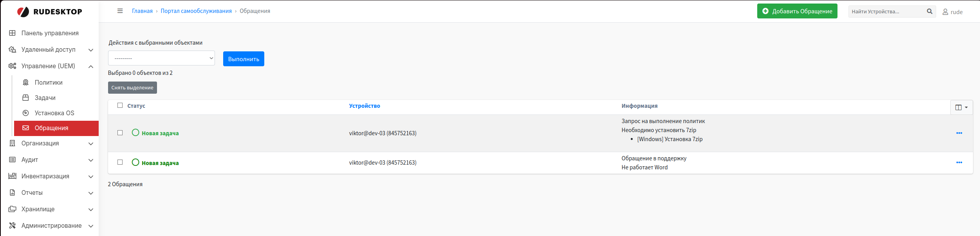The width and height of the screenshot is (980, 236).
Task: Open three-dots menu for 7zip request
Action: [959, 133]
